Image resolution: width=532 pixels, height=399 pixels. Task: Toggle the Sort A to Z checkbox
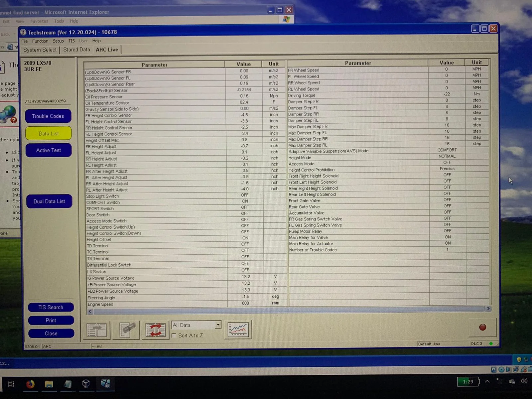(174, 335)
